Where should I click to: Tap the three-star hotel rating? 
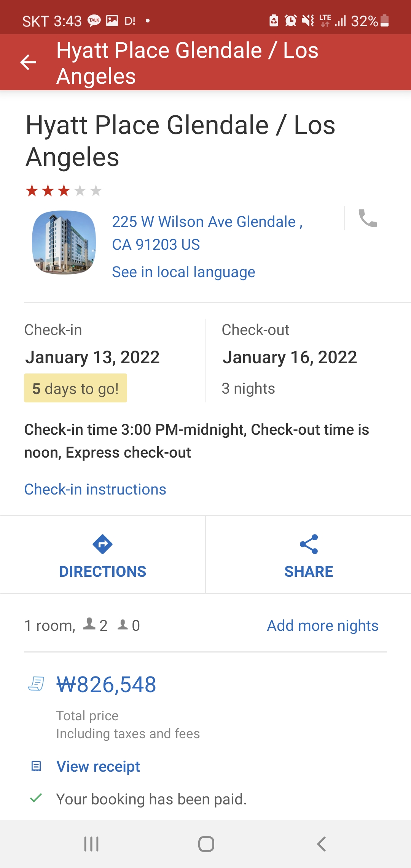point(64,190)
